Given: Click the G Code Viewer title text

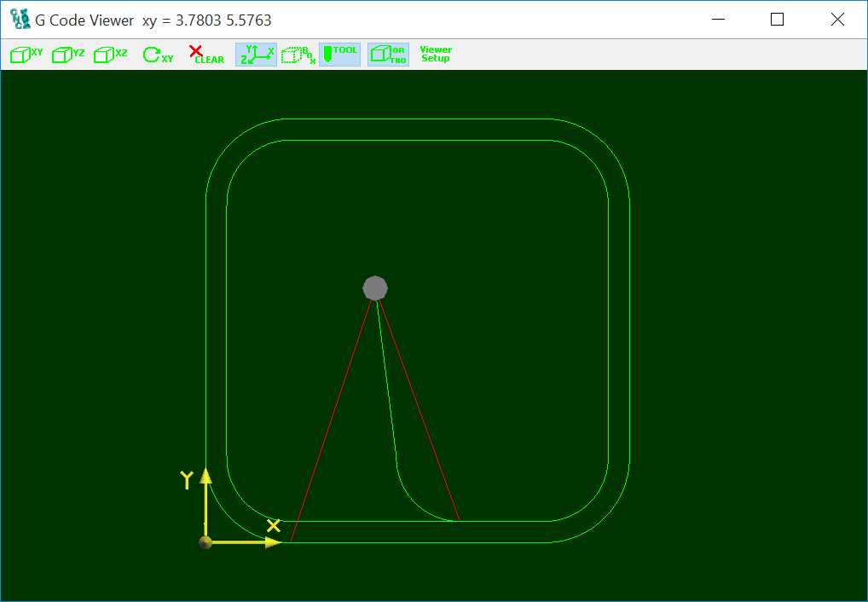Looking at the screenshot, I should (84, 20).
